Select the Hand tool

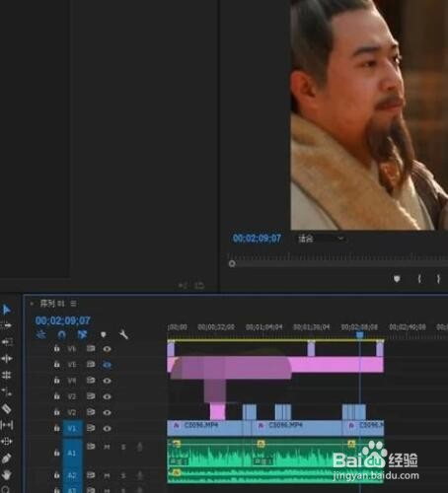click(7, 475)
